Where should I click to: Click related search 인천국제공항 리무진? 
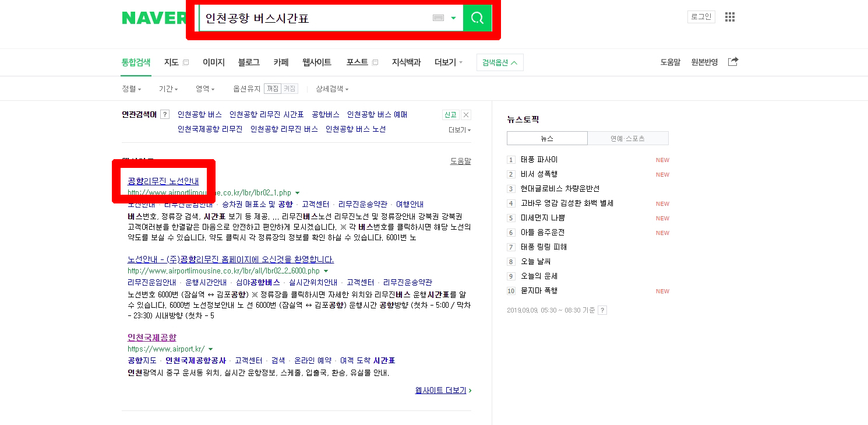point(210,129)
